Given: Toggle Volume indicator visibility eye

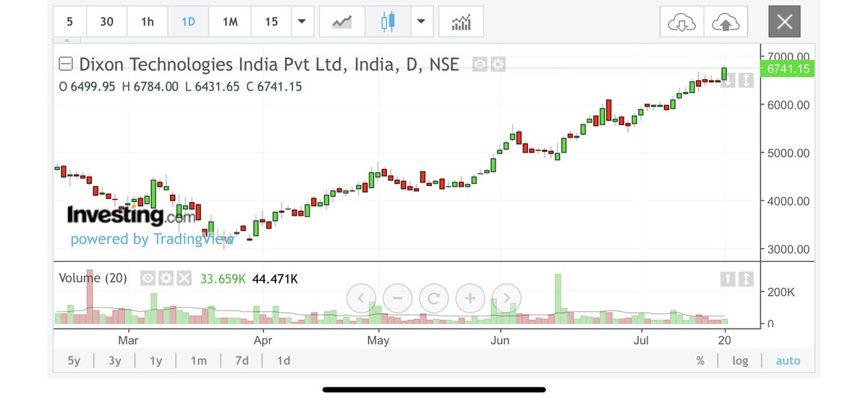Looking at the screenshot, I should point(148,278).
